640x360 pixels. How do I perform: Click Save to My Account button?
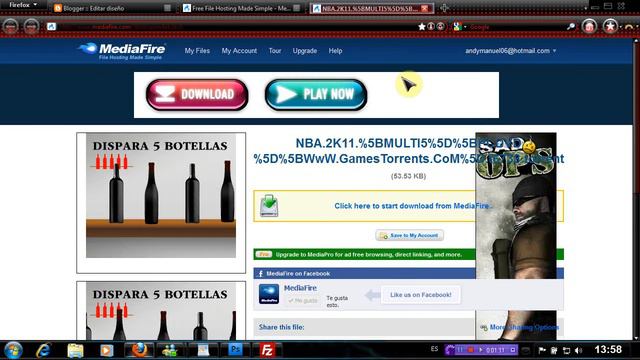point(409,236)
